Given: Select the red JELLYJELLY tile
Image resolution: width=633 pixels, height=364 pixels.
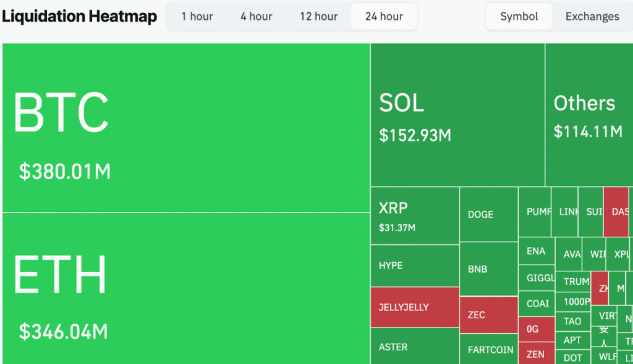Looking at the screenshot, I should [414, 307].
